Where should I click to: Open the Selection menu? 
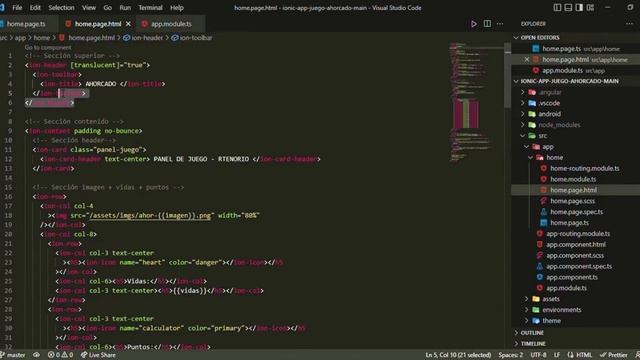(61, 8)
